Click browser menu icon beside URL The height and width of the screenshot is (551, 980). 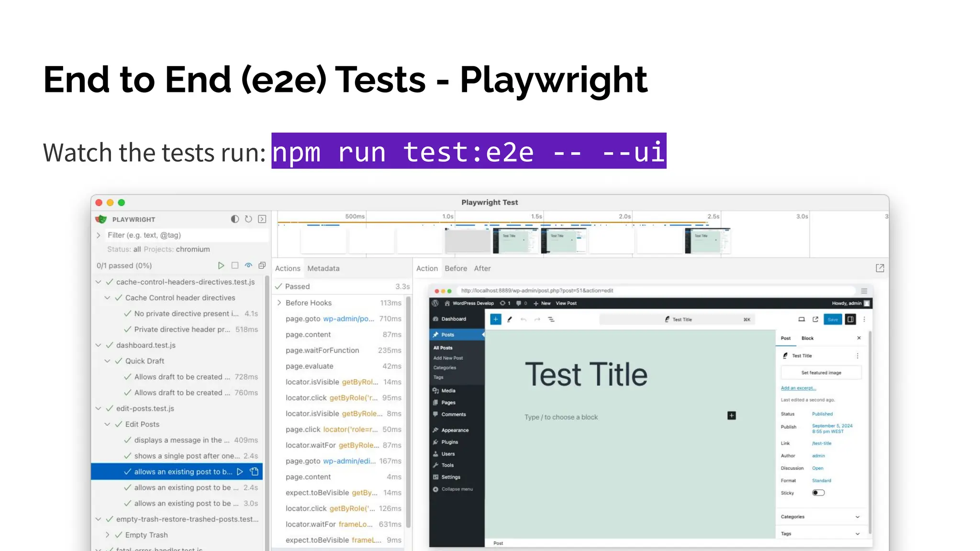tap(864, 291)
